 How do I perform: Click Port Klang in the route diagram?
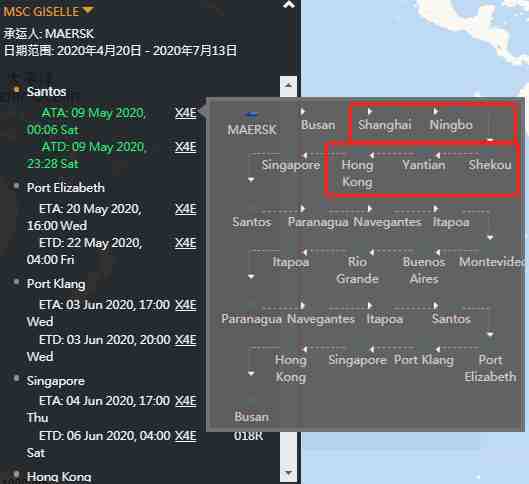(x=424, y=360)
